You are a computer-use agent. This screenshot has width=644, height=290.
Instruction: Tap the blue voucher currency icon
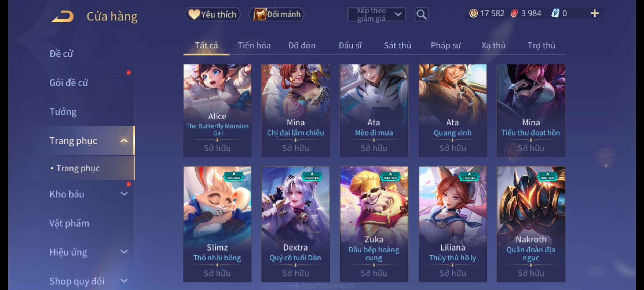pyautogui.click(x=555, y=13)
